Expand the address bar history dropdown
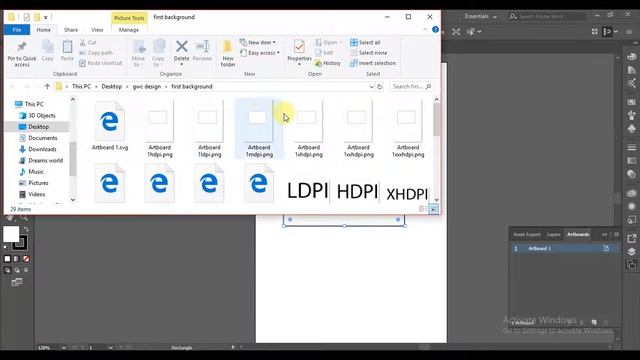The image size is (640, 360). pos(371,87)
